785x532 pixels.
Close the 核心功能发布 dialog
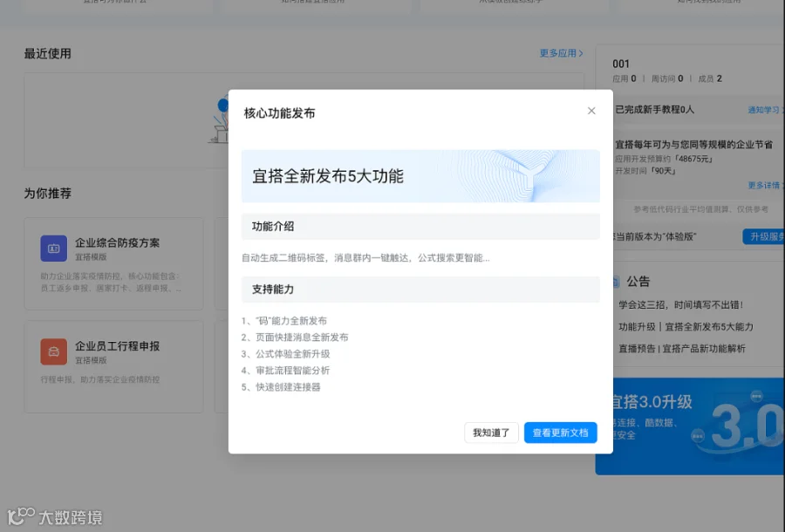(591, 111)
